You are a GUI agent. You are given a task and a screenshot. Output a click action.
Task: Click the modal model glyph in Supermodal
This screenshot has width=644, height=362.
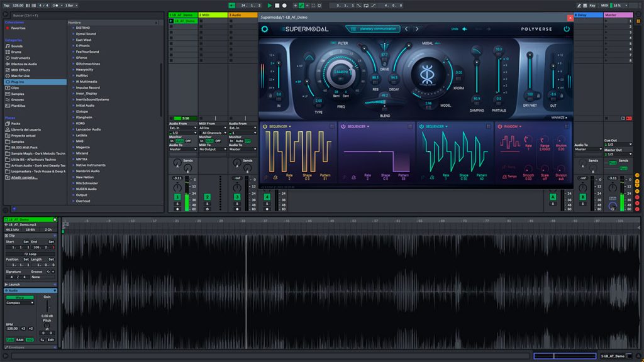tap(427, 75)
